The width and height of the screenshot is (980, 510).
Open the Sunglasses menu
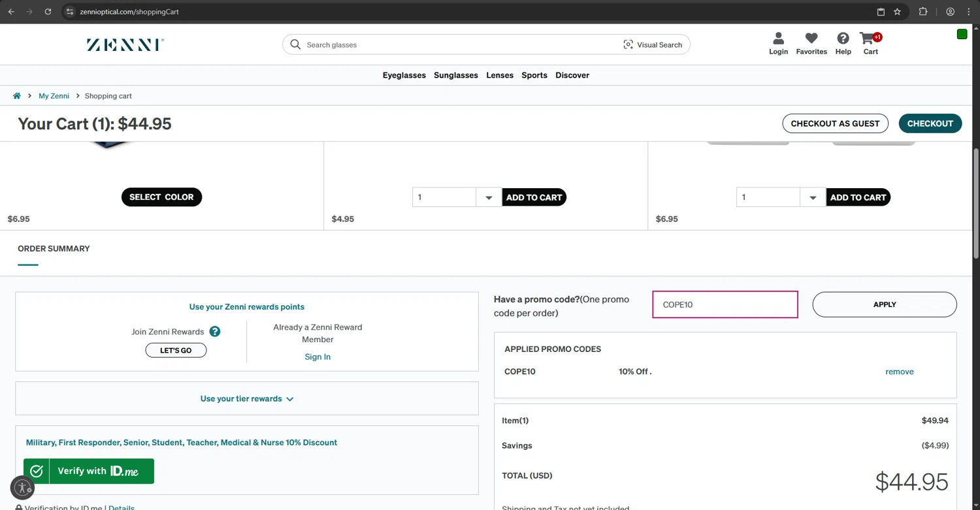tap(456, 75)
